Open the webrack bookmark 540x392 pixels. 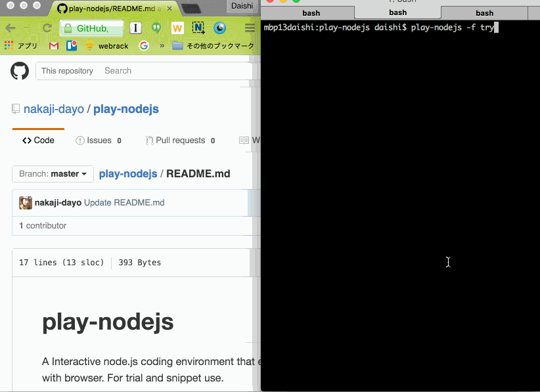[x=107, y=46]
